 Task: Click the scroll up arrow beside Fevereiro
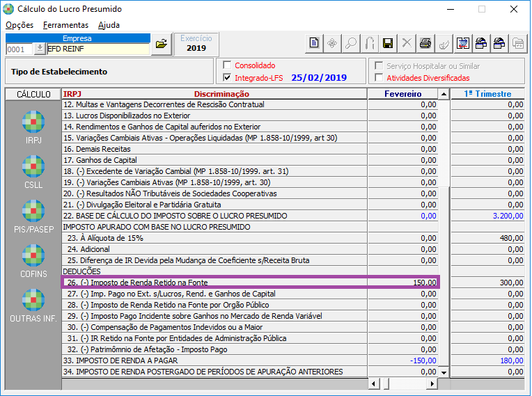click(444, 94)
